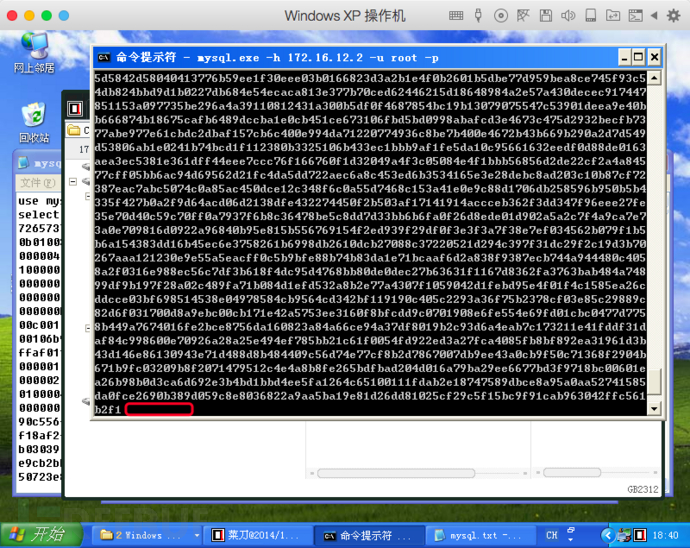Screen dimensions: 690x548
Task: Open the CD/DVD disc icon in VM toolbar
Action: 501,16
